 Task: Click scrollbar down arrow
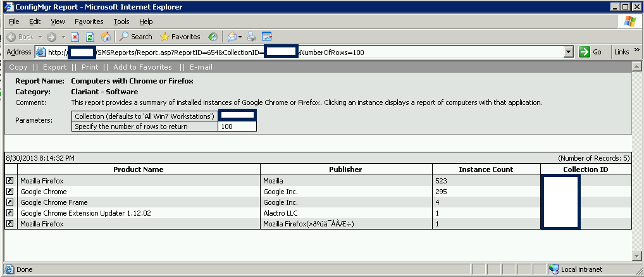pos(637,255)
